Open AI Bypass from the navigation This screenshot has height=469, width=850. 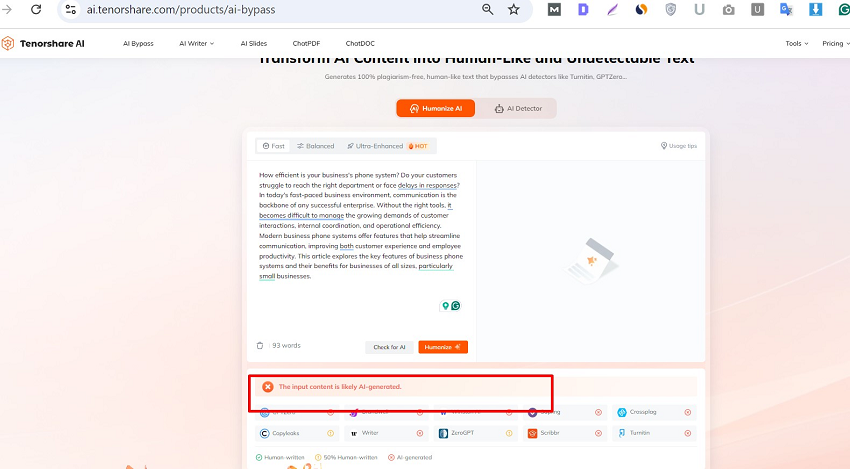138,43
